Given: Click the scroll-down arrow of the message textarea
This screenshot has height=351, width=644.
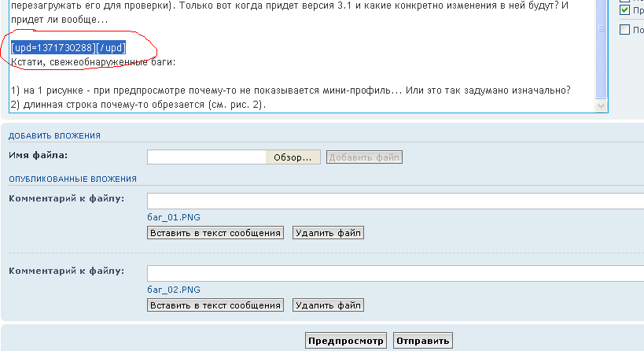Looking at the screenshot, I should (602, 105).
